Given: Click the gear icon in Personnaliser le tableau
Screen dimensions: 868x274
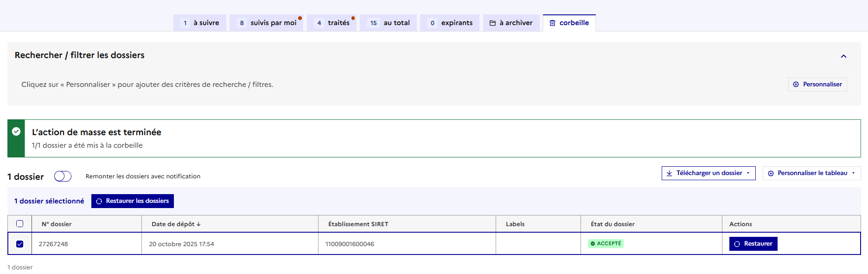Looking at the screenshot, I should point(771,173).
